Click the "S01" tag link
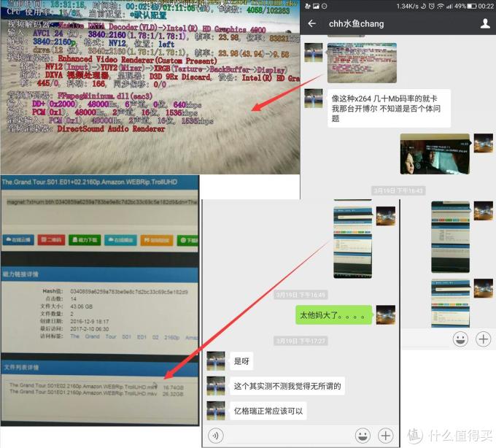 [x=126, y=337]
